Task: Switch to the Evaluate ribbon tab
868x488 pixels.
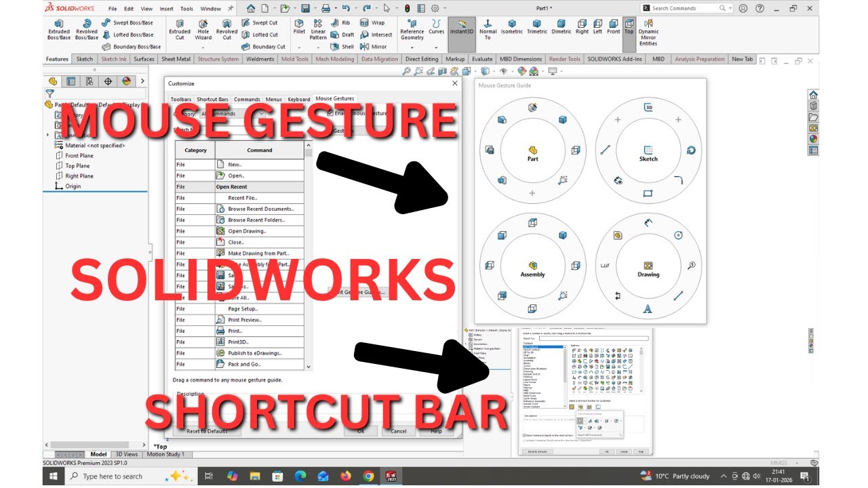Action: click(x=482, y=59)
